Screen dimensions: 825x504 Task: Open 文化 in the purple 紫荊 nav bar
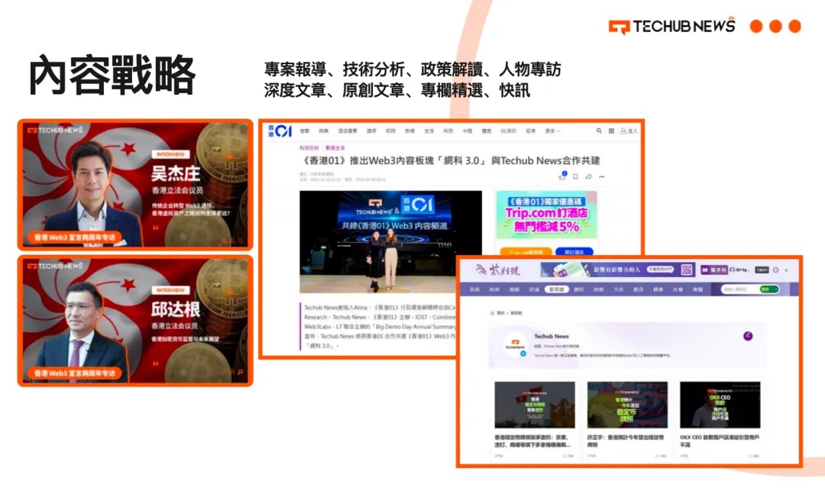(618, 289)
